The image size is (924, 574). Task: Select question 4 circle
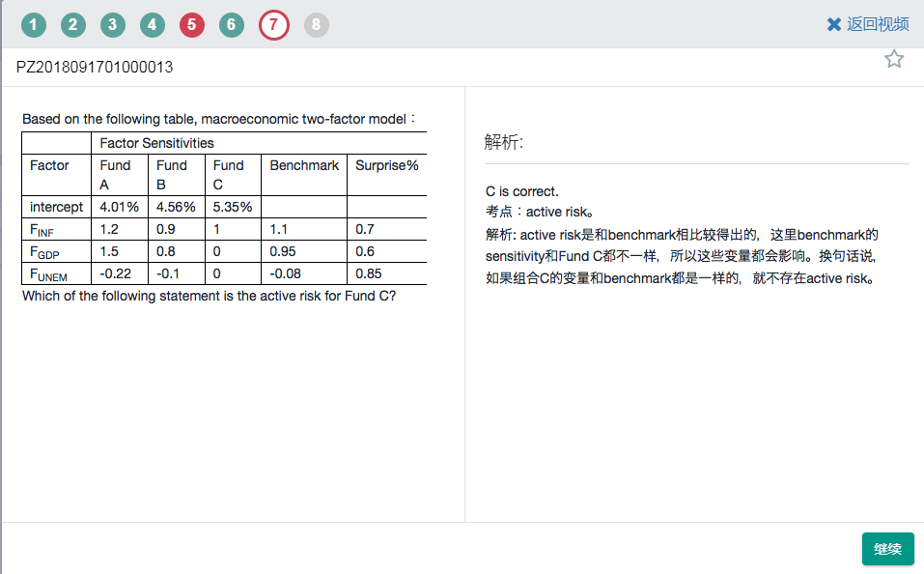(153, 25)
